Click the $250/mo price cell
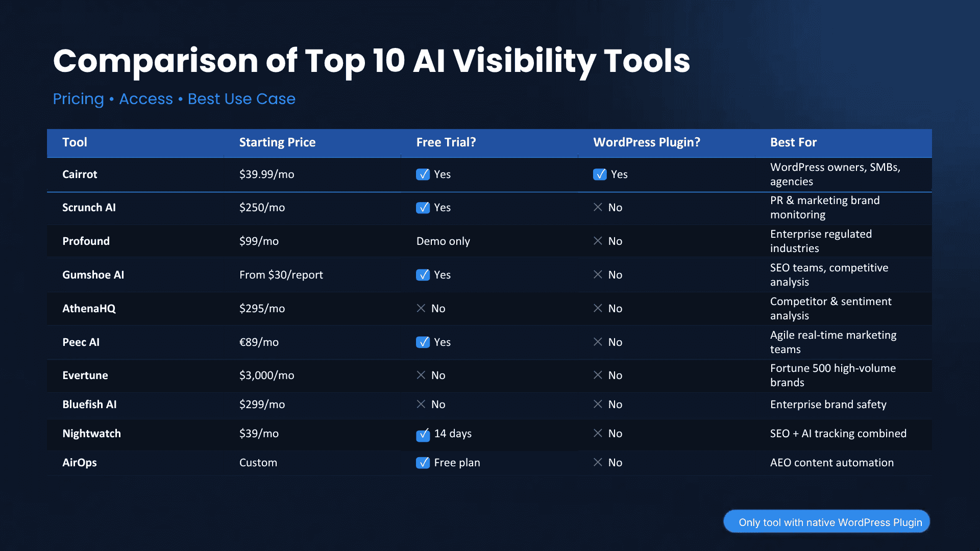The height and width of the screenshot is (551, 980). [x=262, y=208]
